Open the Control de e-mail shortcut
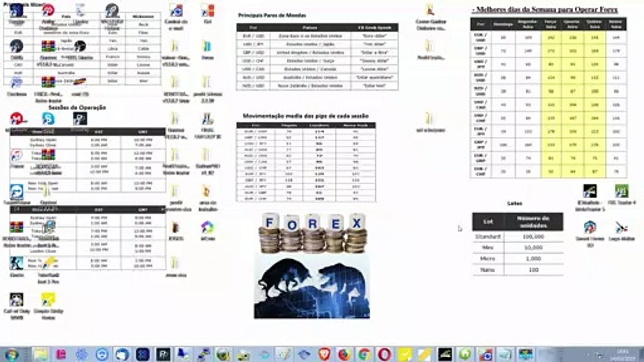The height and width of the screenshot is (362, 644). (176, 17)
